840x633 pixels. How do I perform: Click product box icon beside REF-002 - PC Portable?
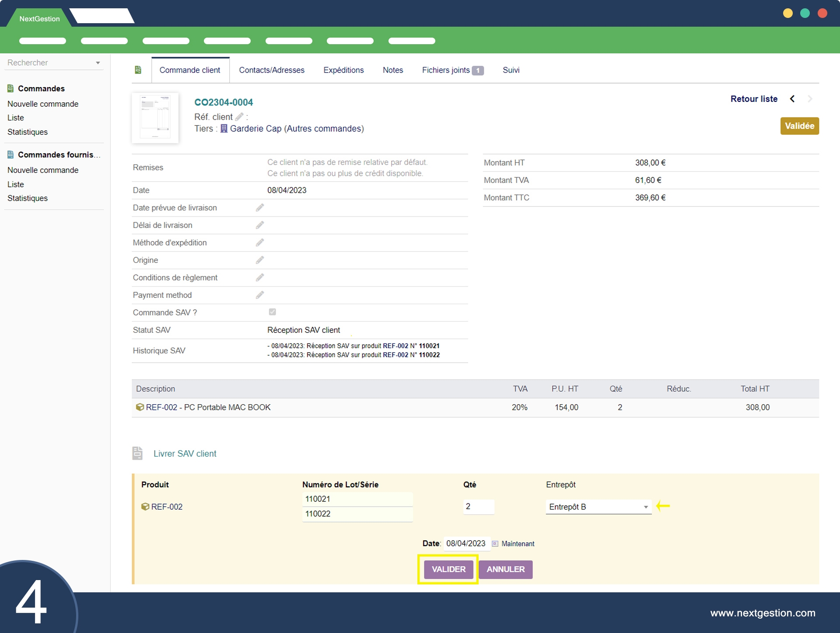[140, 407]
